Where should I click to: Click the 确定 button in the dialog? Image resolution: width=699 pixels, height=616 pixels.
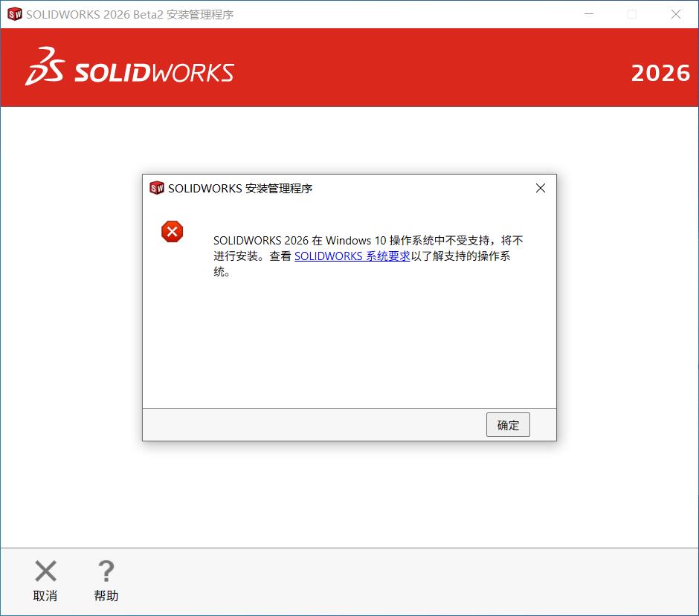pyautogui.click(x=508, y=424)
